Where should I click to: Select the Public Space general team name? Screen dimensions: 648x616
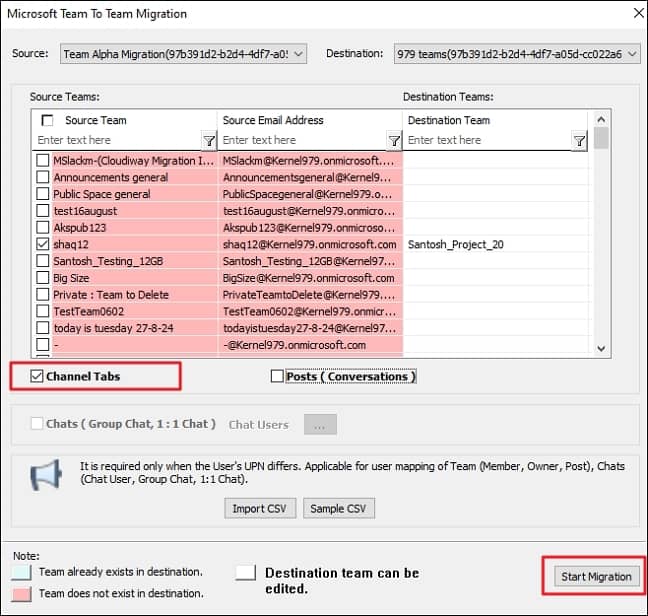pos(102,194)
